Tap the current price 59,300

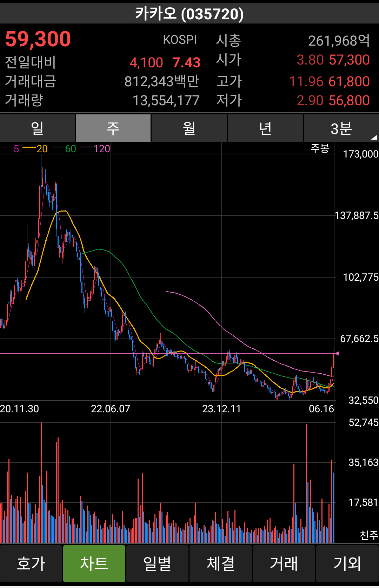[38, 39]
